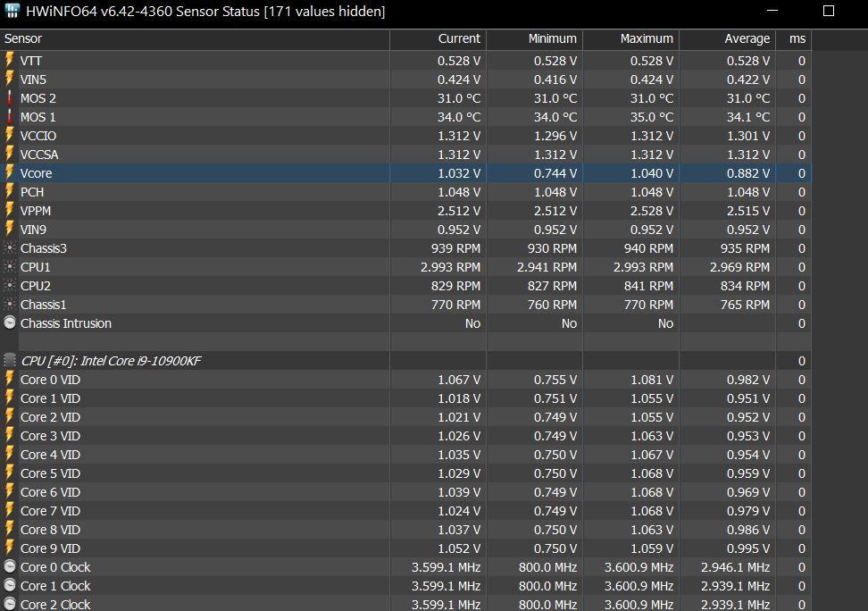Click the lightning icon next to VIN9
This screenshot has width=868, height=611.
point(10,229)
